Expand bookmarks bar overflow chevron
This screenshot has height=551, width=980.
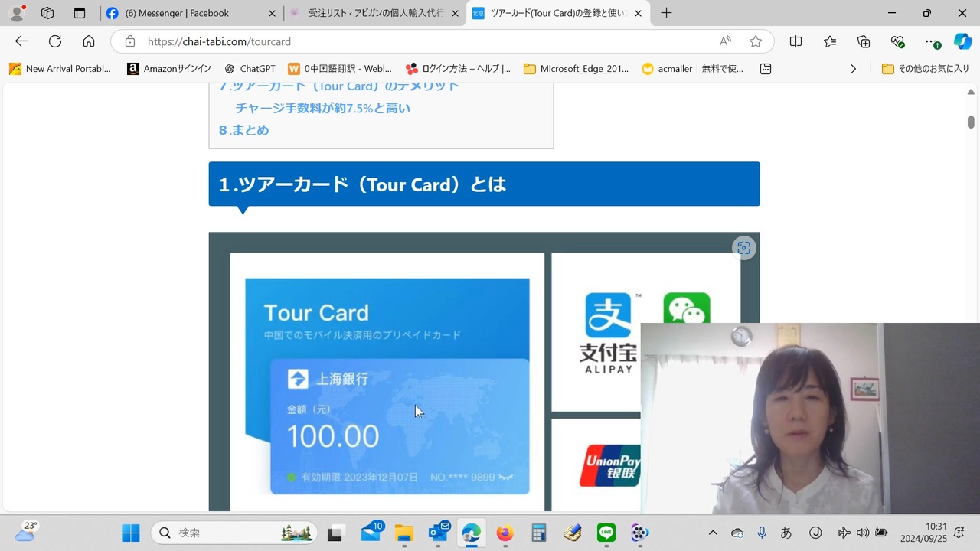(x=853, y=69)
